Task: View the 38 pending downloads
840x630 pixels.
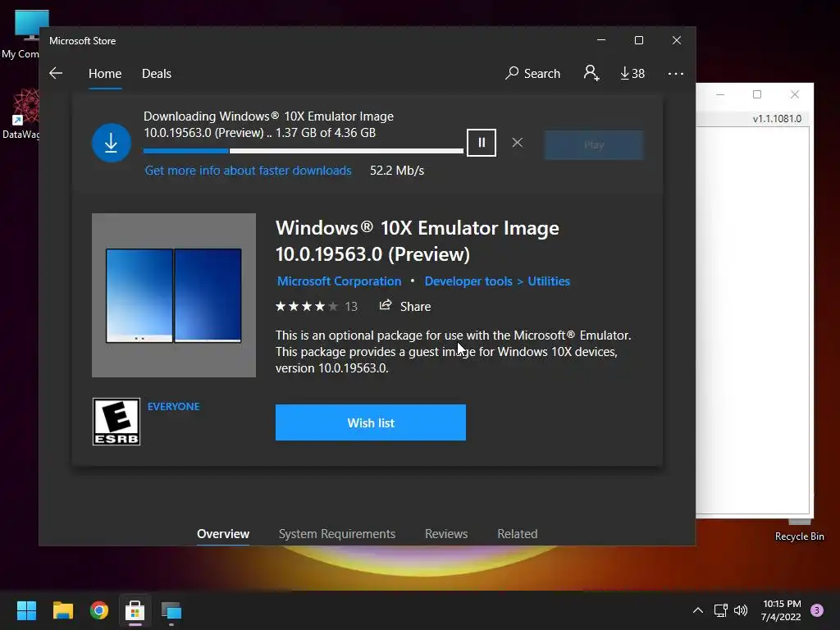Action: (632, 73)
